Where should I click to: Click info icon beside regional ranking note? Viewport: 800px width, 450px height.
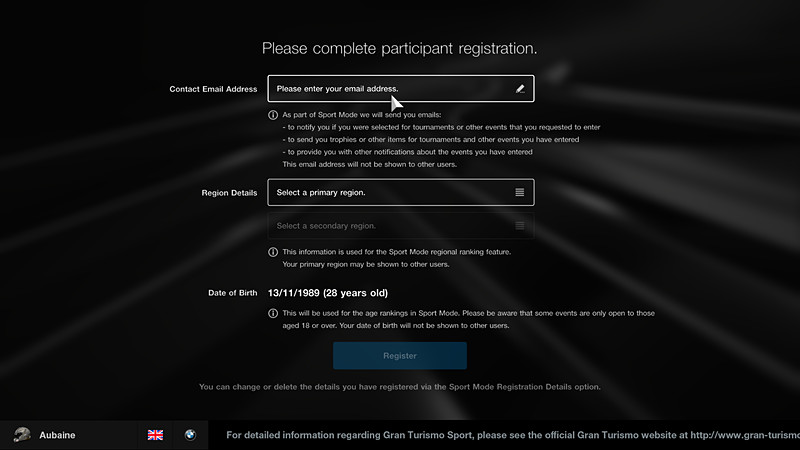273,252
